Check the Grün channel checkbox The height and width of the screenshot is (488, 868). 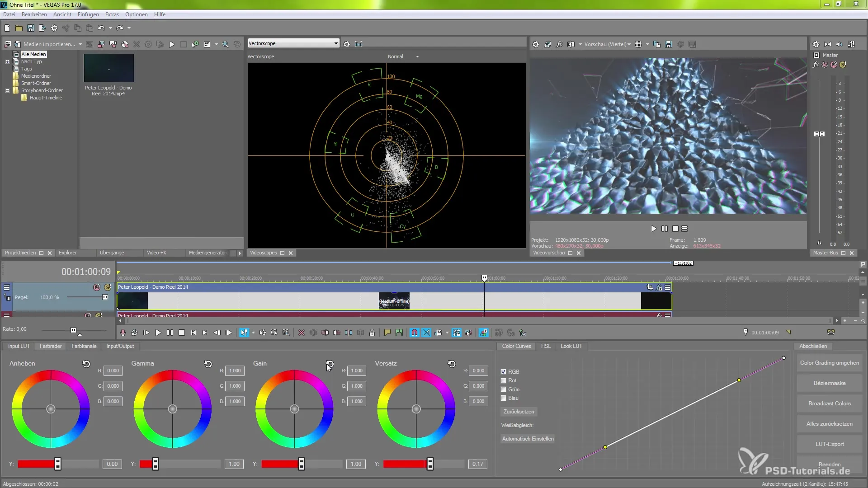(x=503, y=389)
